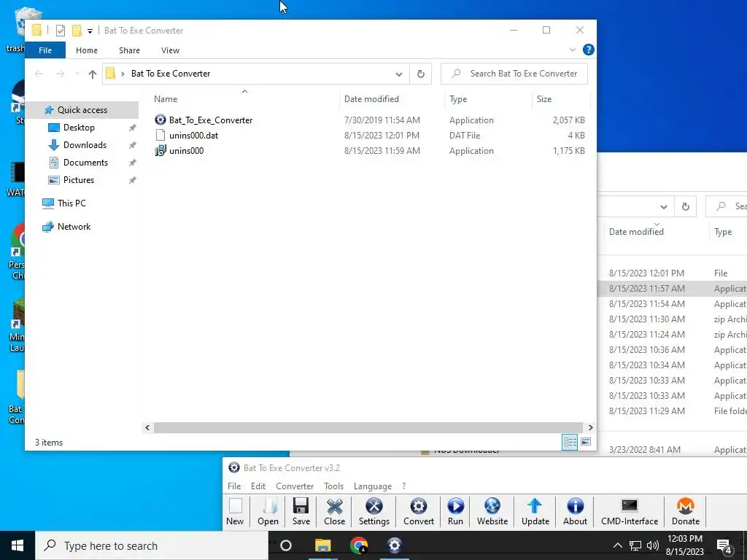Open a file via the Open toolbar icon
This screenshot has width=747, height=560.
point(268,511)
